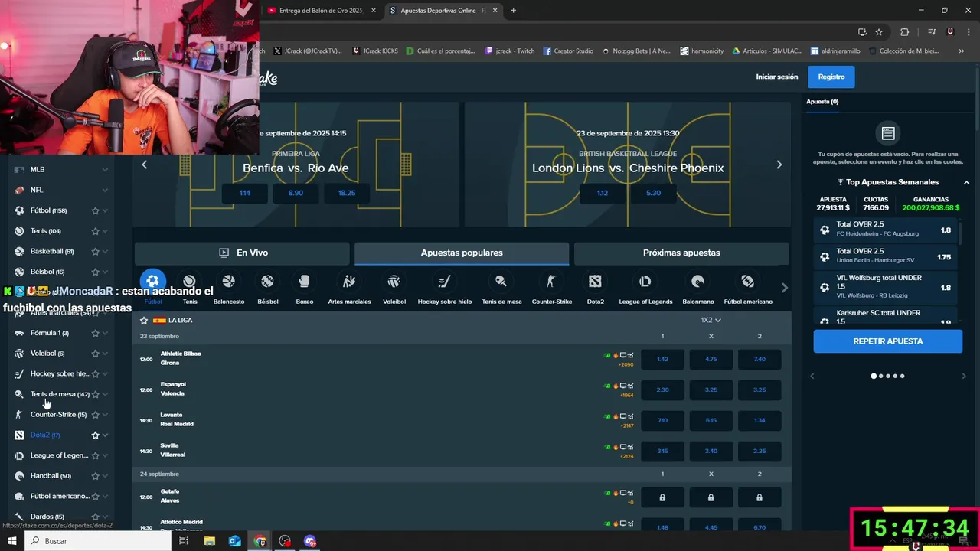Favorite Handball with its sidebar star
This screenshot has width=980, height=551.
tap(95, 476)
